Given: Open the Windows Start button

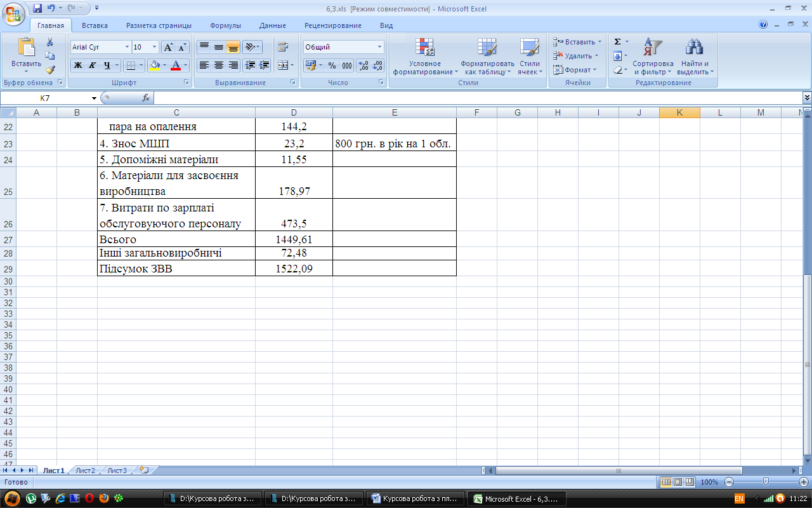Looking at the screenshot, I should [x=13, y=498].
